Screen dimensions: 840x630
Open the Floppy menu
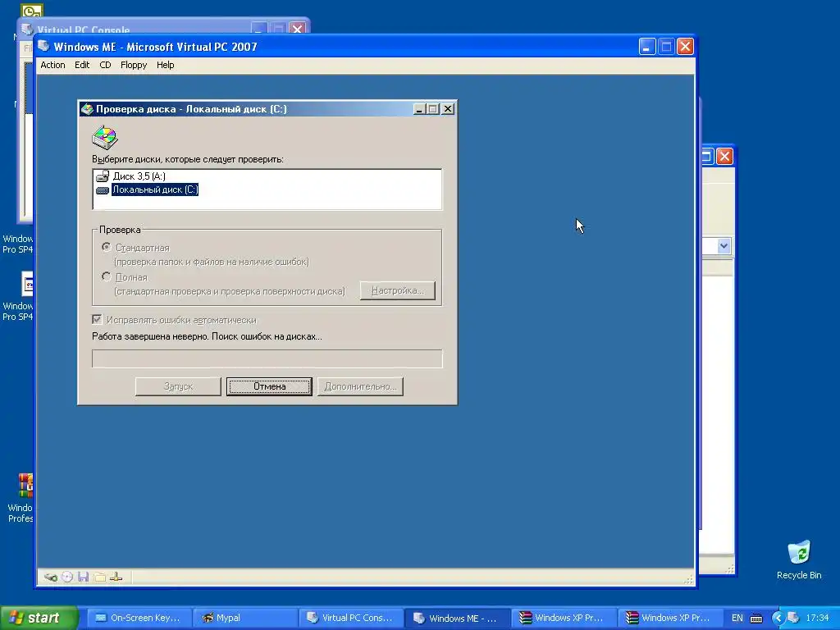pyautogui.click(x=134, y=65)
